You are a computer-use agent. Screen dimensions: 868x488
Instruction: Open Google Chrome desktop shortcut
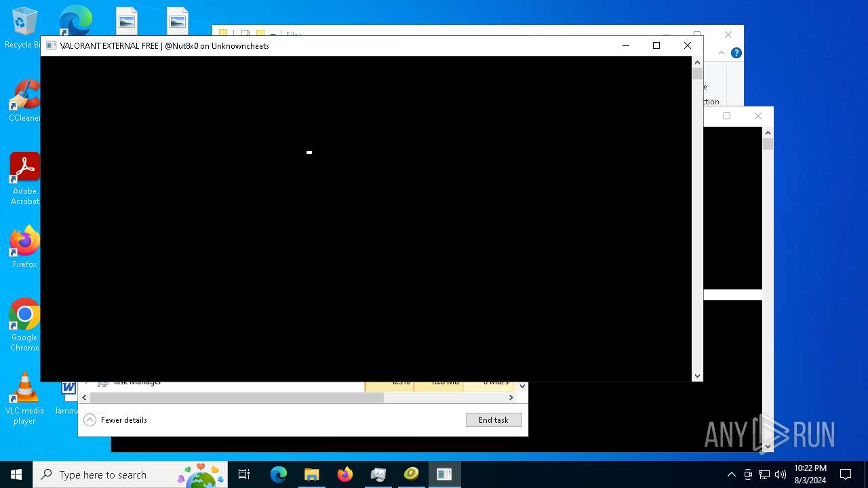(x=25, y=325)
